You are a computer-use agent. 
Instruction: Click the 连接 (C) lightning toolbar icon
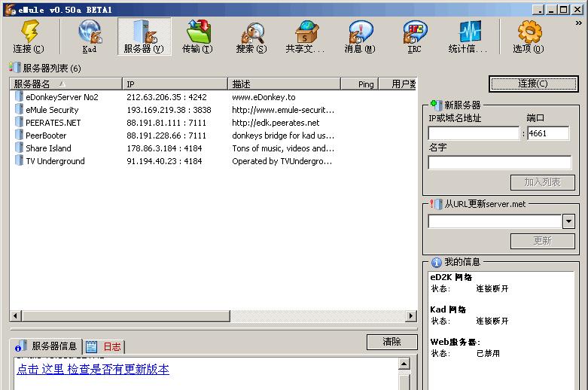click(x=29, y=31)
